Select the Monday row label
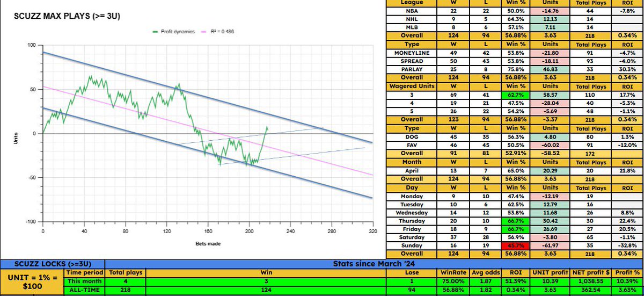Image resolution: width=644 pixels, height=296 pixels. [x=412, y=196]
